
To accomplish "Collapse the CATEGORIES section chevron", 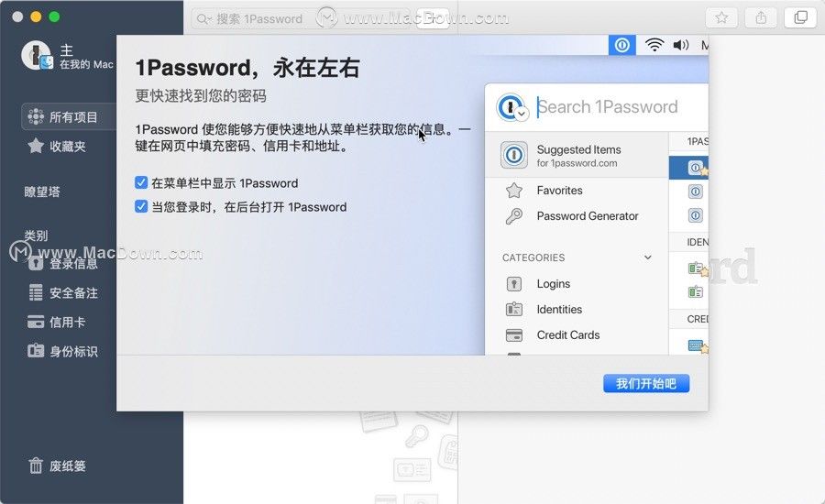I will 648,257.
